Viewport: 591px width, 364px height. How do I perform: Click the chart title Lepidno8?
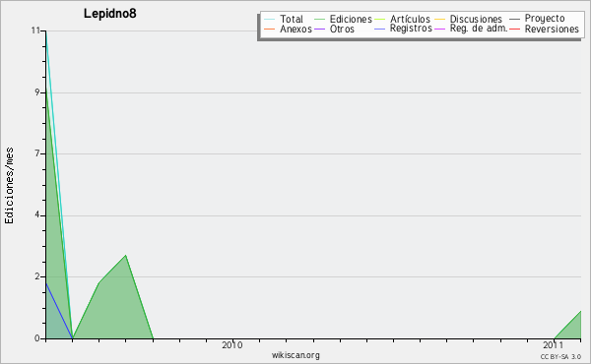coord(109,14)
